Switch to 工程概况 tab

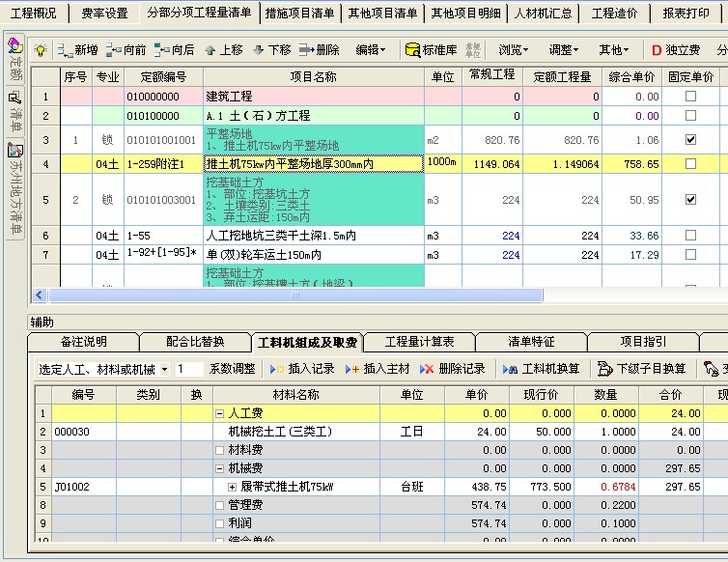[x=34, y=13]
